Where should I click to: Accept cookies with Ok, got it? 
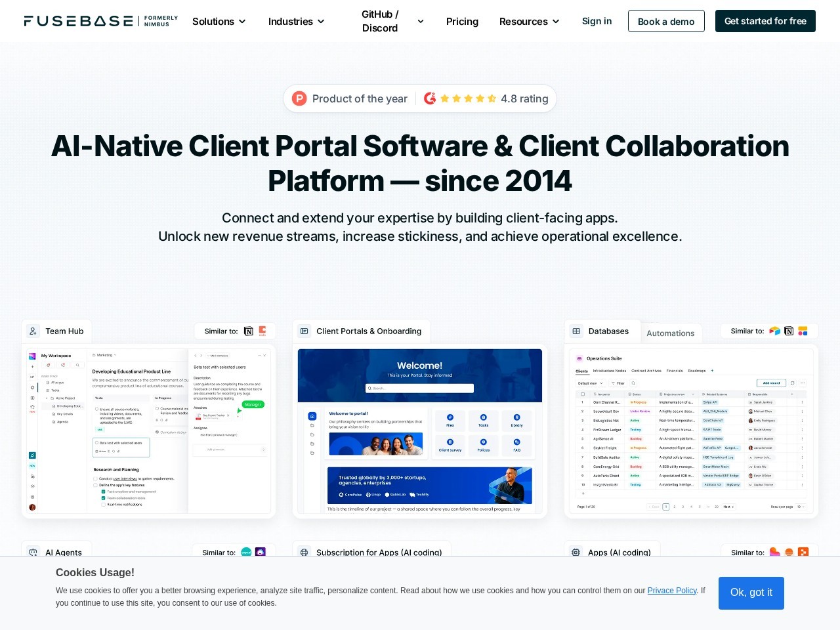(751, 593)
